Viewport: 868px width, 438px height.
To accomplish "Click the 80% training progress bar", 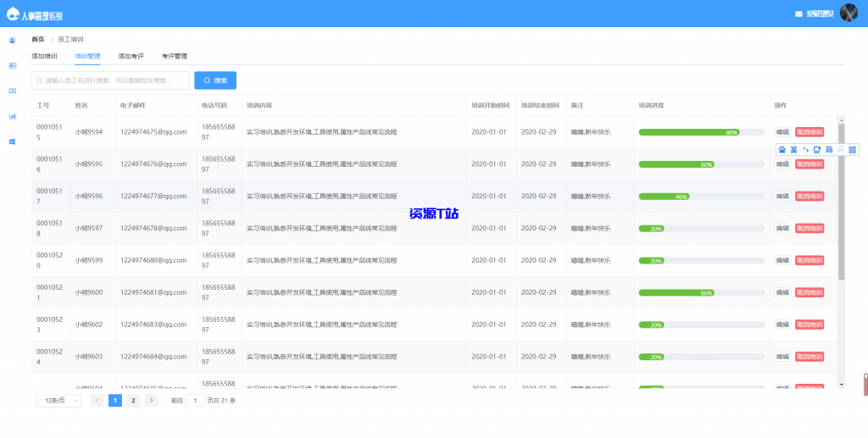I will click(x=689, y=132).
